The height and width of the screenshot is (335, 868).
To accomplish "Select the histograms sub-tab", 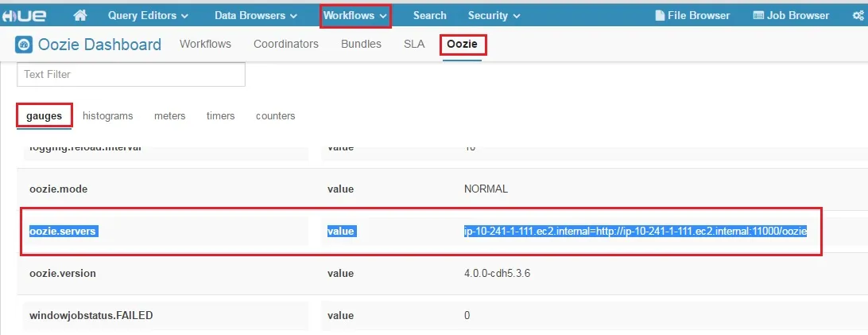I will click(108, 115).
